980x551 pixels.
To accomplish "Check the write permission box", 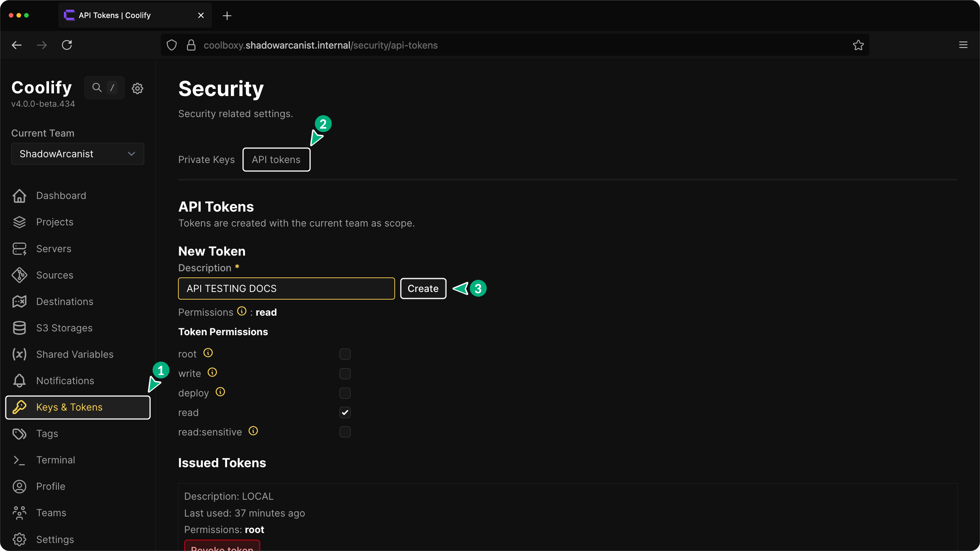I will point(345,373).
